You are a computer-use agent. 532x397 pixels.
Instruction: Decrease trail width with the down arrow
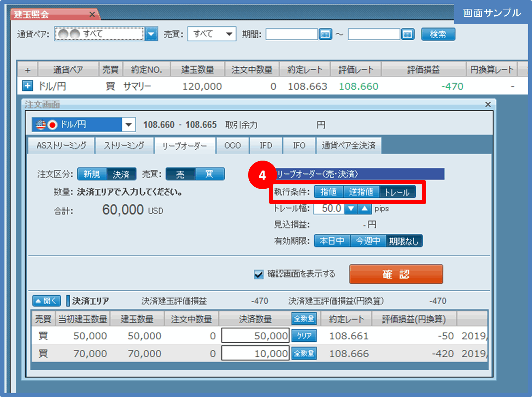(351, 209)
